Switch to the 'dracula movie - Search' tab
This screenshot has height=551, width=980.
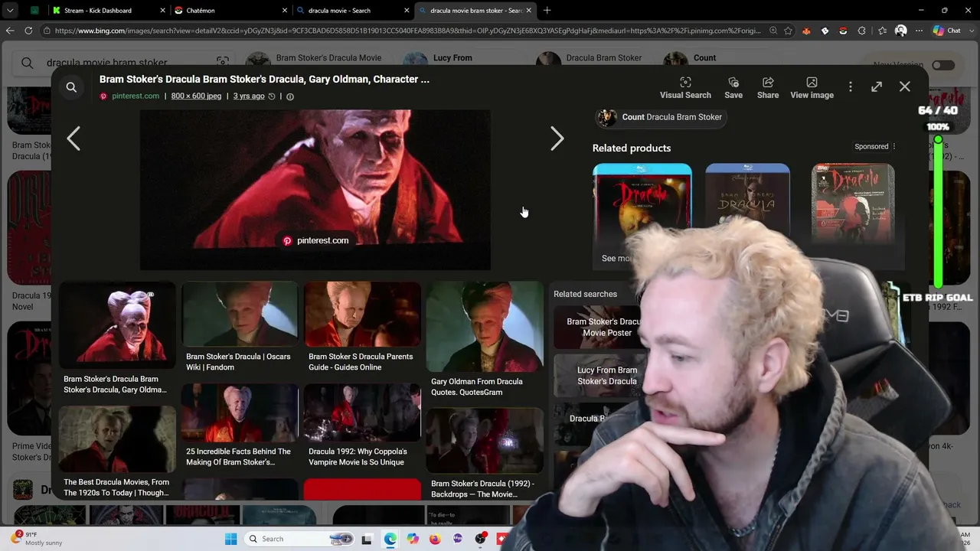[339, 11]
